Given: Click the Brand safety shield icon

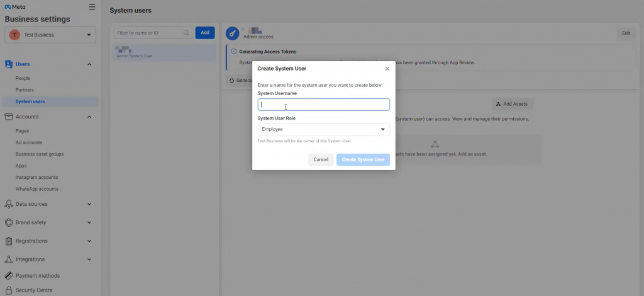Looking at the screenshot, I should [9, 222].
